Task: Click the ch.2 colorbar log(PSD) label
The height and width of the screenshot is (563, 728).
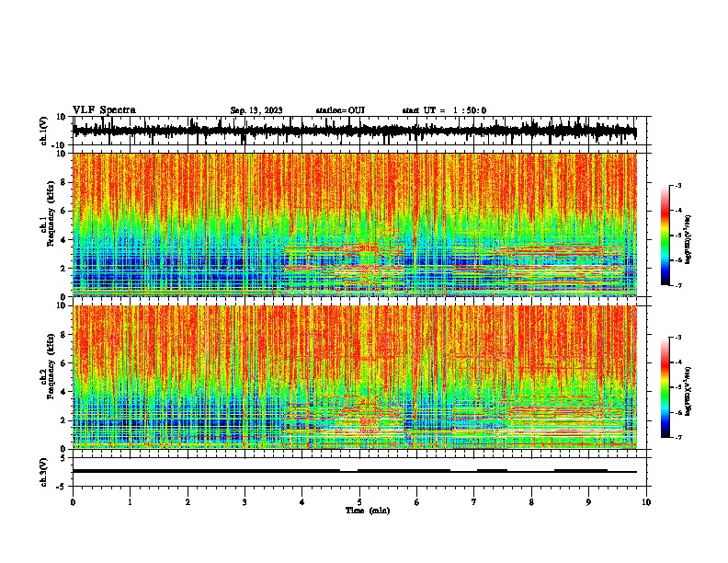Action: [688, 391]
